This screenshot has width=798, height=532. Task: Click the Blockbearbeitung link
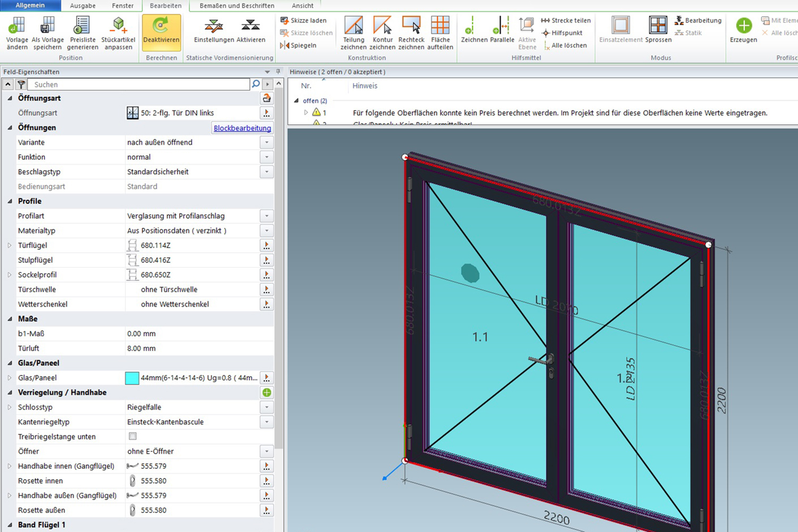(x=242, y=128)
